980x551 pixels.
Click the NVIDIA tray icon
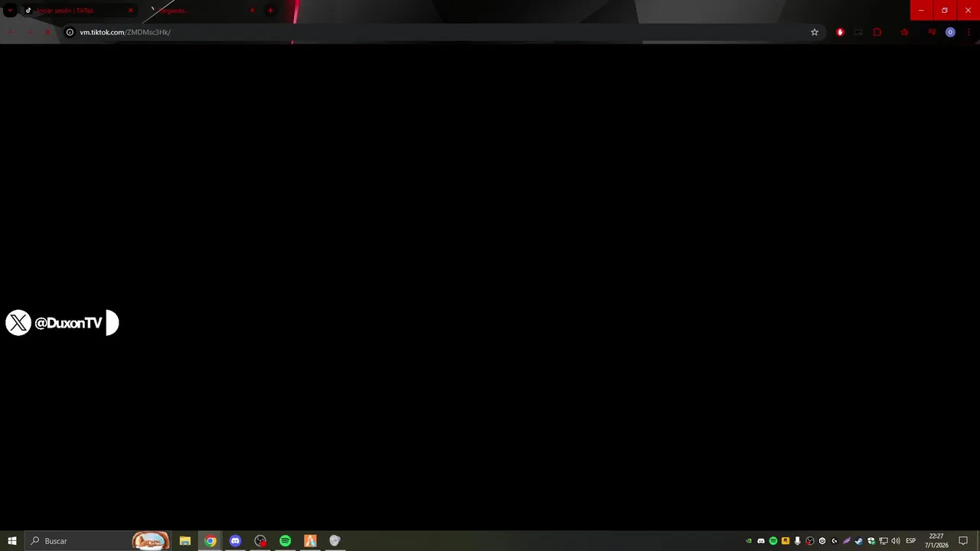click(x=749, y=541)
